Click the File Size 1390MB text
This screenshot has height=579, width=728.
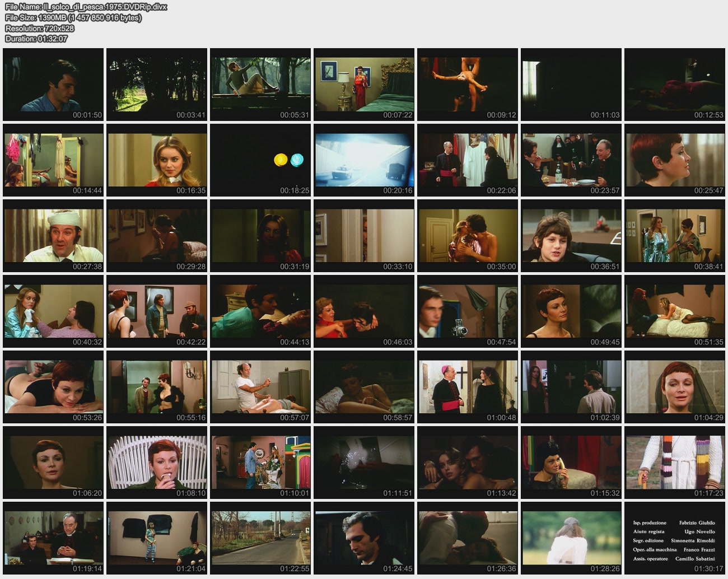pos(73,17)
